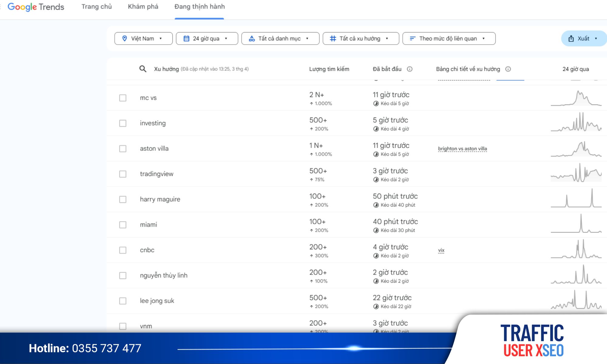Click the calendar icon beside 24 giờ qua
The image size is (607, 364).
(186, 39)
